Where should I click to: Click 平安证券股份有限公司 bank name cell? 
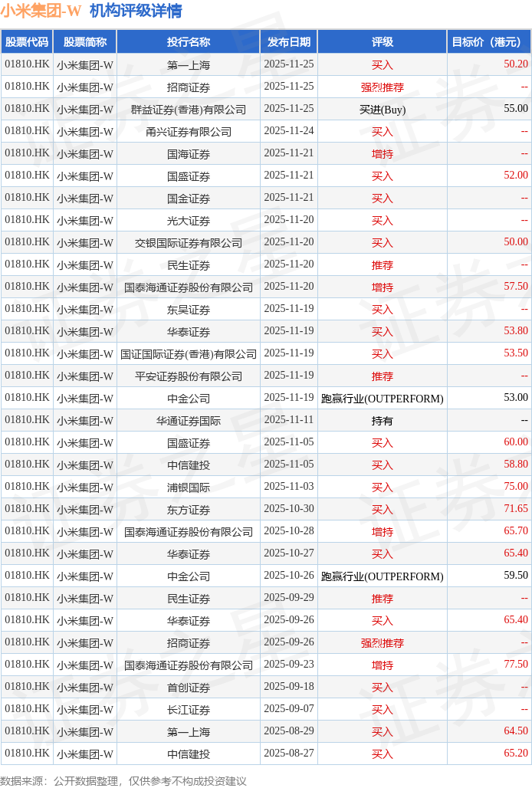[x=189, y=376]
